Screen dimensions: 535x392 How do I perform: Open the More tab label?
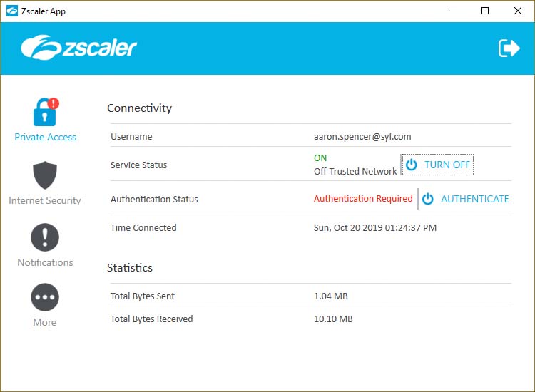coord(45,322)
